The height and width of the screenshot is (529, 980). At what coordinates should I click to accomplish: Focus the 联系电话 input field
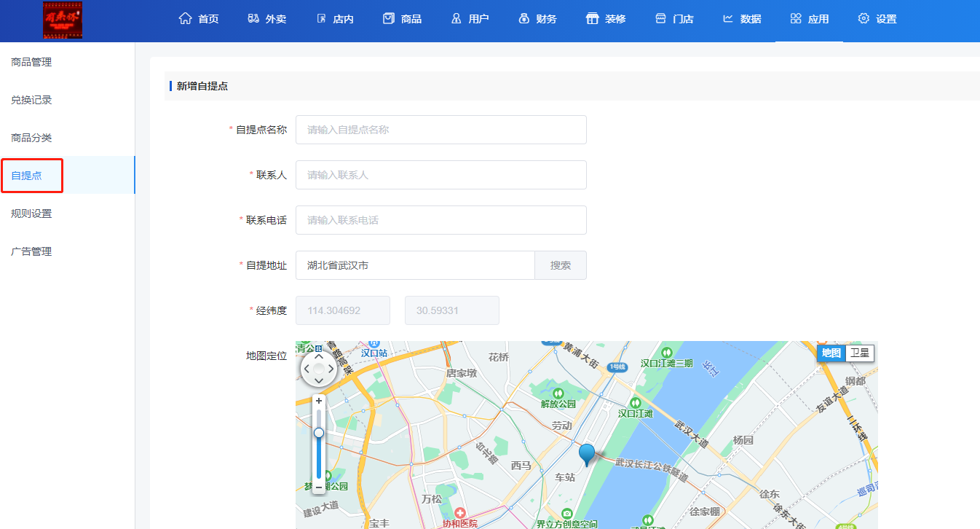[x=440, y=220]
